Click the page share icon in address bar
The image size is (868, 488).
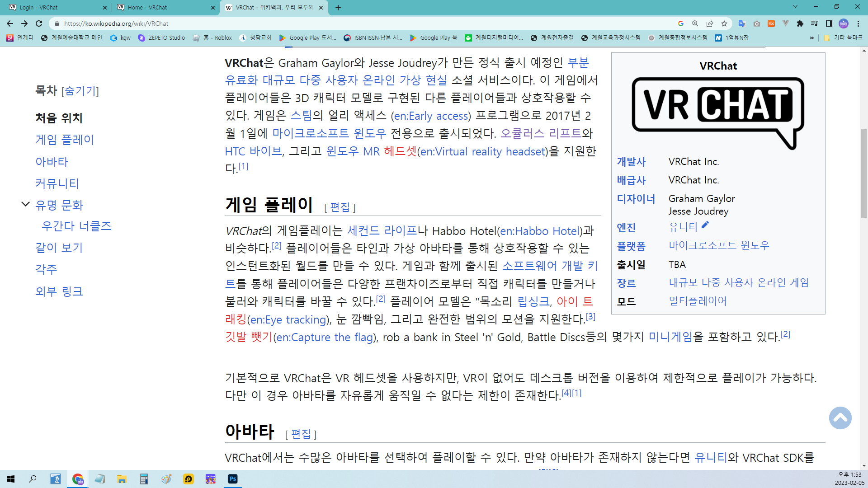coord(710,23)
